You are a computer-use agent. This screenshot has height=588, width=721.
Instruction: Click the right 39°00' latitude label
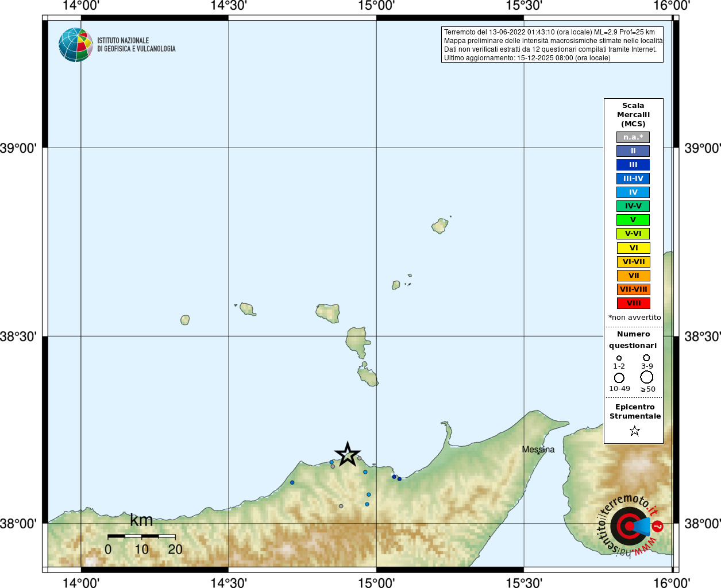click(x=702, y=148)
